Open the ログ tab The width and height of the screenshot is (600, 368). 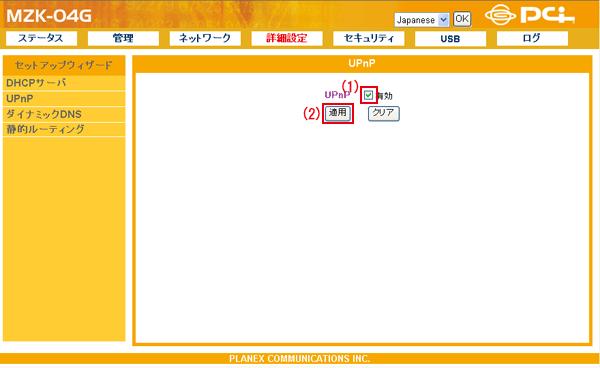532,38
